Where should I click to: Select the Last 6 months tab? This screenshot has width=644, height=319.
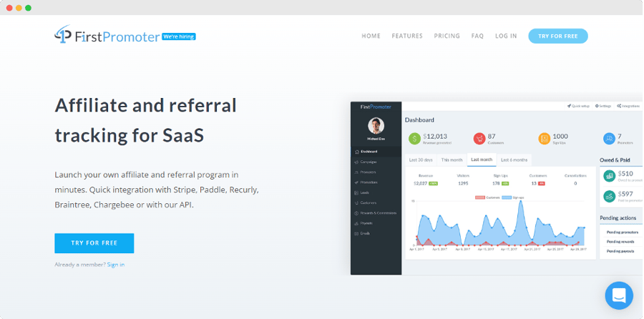514,159
